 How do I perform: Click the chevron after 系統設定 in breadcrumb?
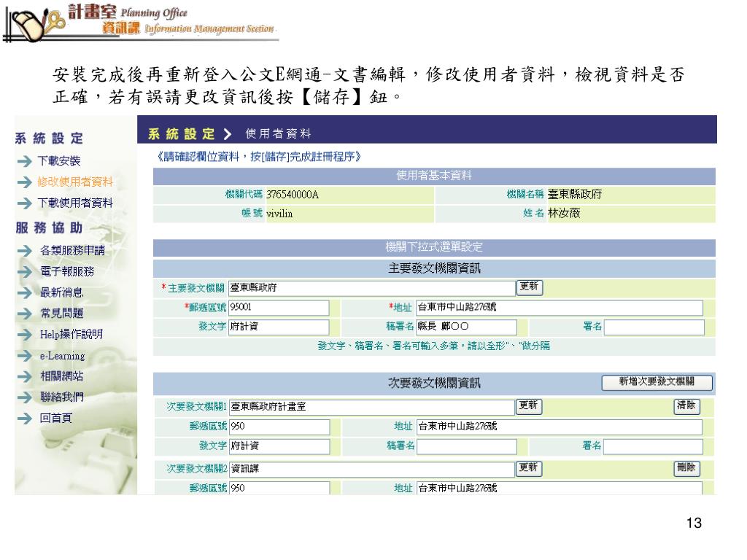(228, 134)
